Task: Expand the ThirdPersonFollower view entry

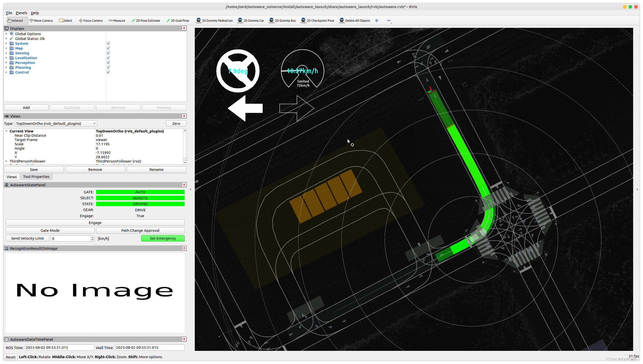Action: tap(6, 161)
